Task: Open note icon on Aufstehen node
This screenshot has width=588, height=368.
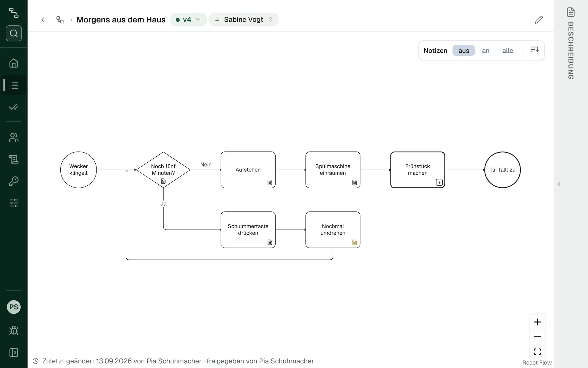Action: click(x=270, y=182)
